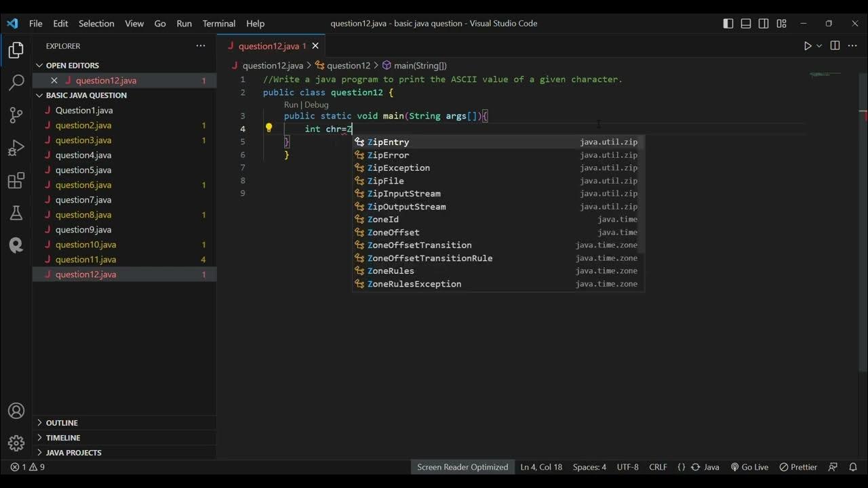The width and height of the screenshot is (868, 488).
Task: Open errors and warnings in status bar
Action: (28, 467)
